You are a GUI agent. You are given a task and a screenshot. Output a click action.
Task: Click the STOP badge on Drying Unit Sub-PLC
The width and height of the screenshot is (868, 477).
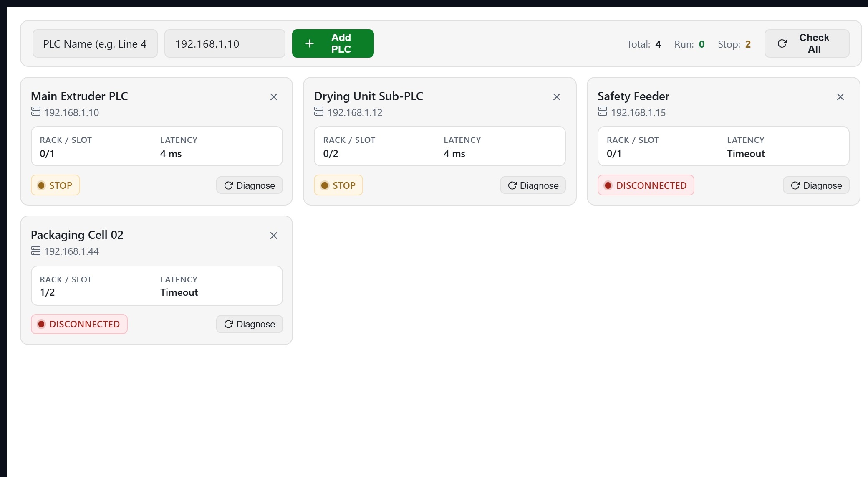(338, 185)
